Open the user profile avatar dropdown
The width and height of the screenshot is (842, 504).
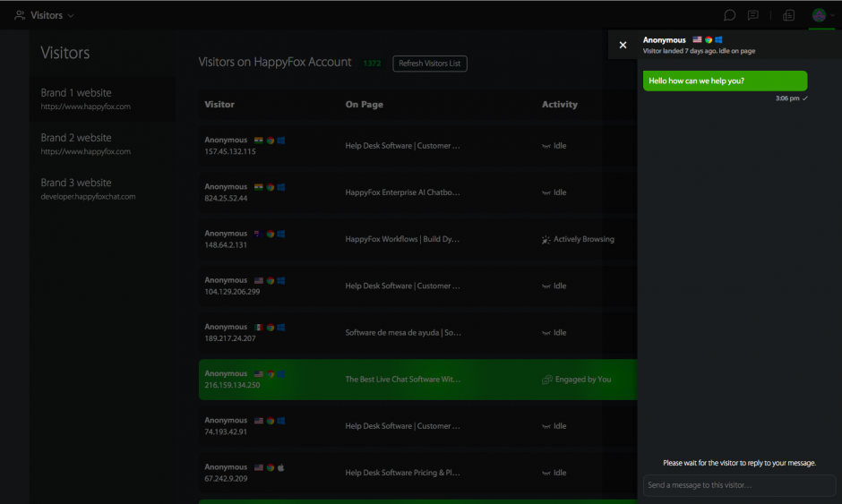821,15
